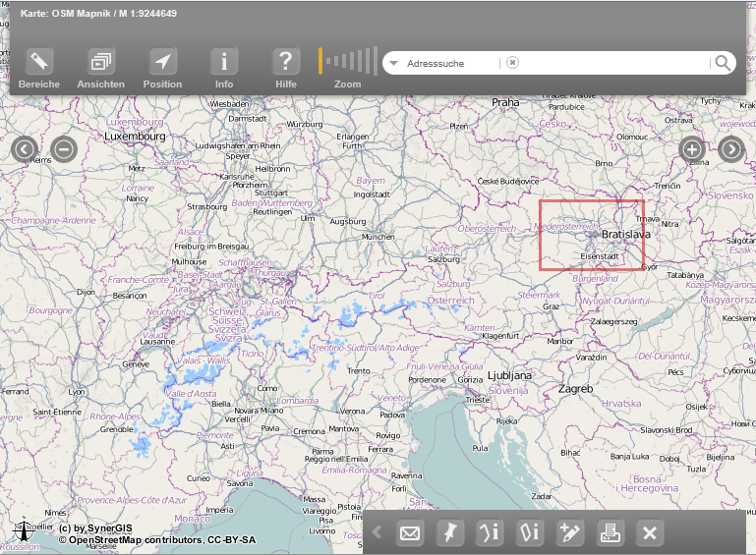
Task: Select the polygon info tool
Action: [x=530, y=533]
